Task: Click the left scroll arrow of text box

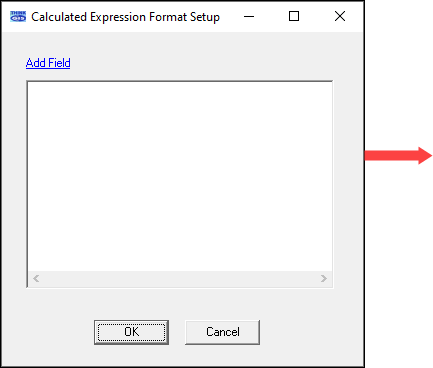Action: point(36,278)
